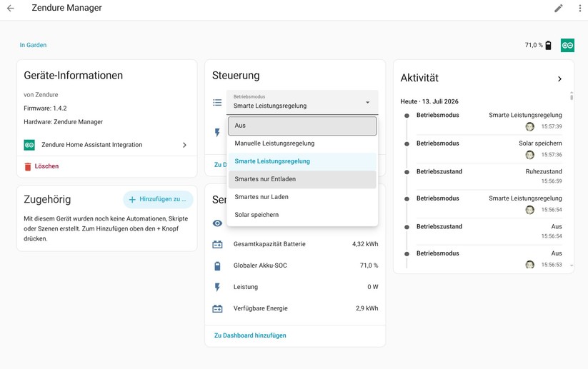Click the list icon beside Betriebsmodus
Image resolution: width=588 pixels, height=369 pixels.
pos(217,102)
